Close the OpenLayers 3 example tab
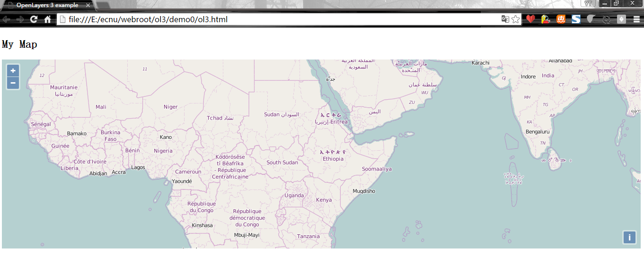Image resolution: width=644 pixels, height=274 pixels. coord(88,5)
